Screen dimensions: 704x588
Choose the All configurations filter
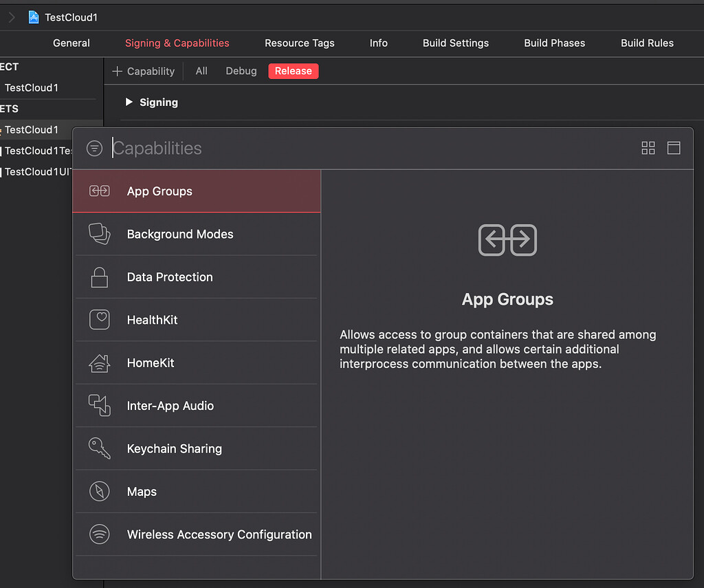click(x=203, y=71)
